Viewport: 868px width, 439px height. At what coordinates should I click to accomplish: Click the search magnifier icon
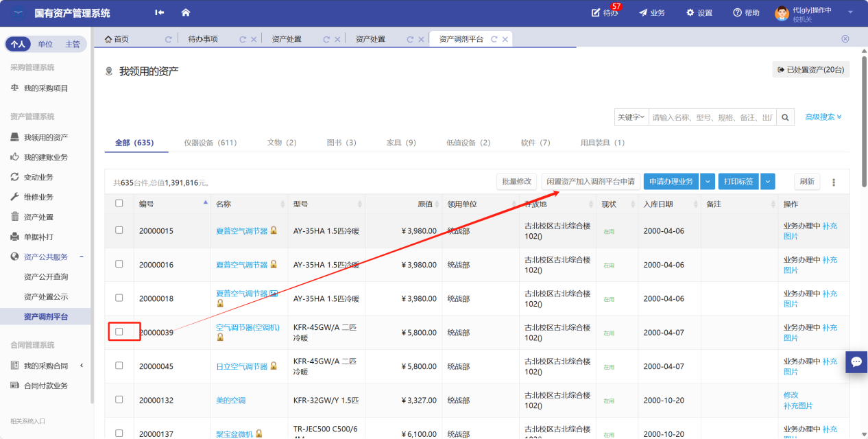pyautogui.click(x=786, y=117)
